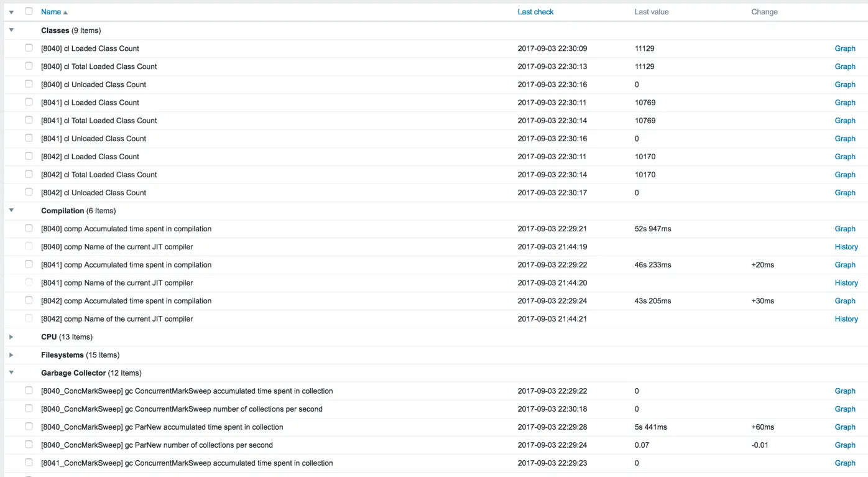Viewport: 868px width, 477px height.
Task: Sort items by the Name column
Action: [x=50, y=11]
